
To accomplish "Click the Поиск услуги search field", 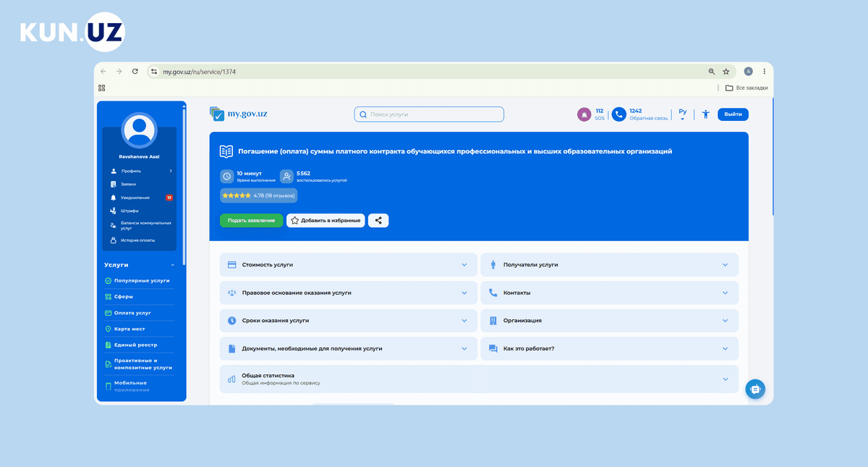I will point(429,114).
